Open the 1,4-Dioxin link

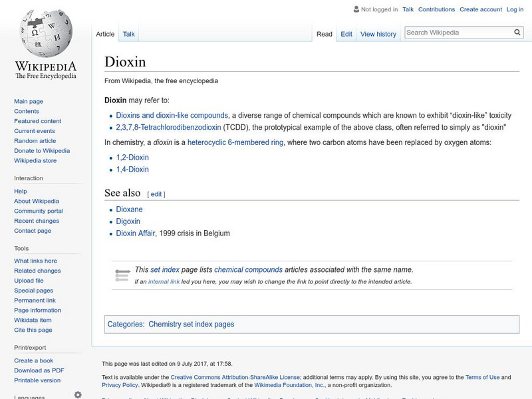click(132, 170)
